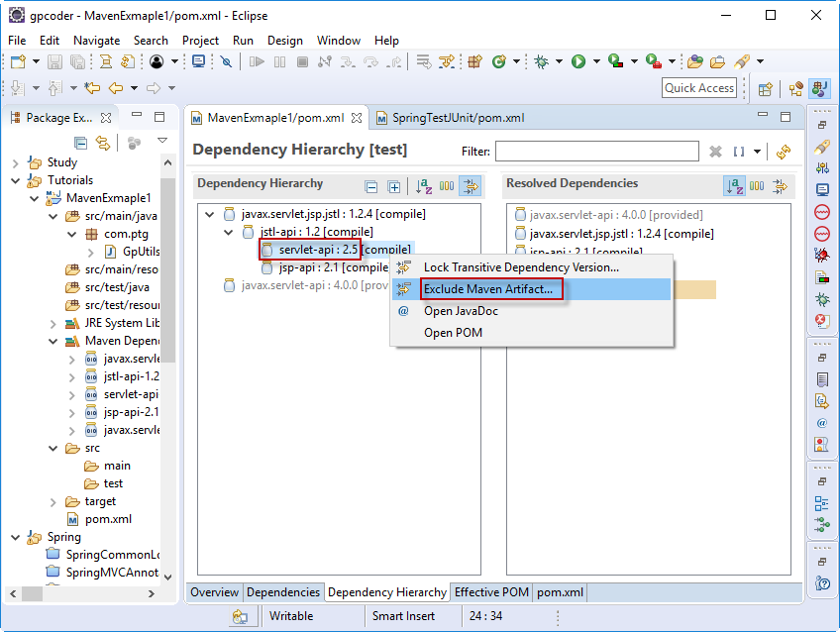Screen dimensions: 840x632
Task: Click the Debug bug icon in toolbar
Action: click(541, 61)
